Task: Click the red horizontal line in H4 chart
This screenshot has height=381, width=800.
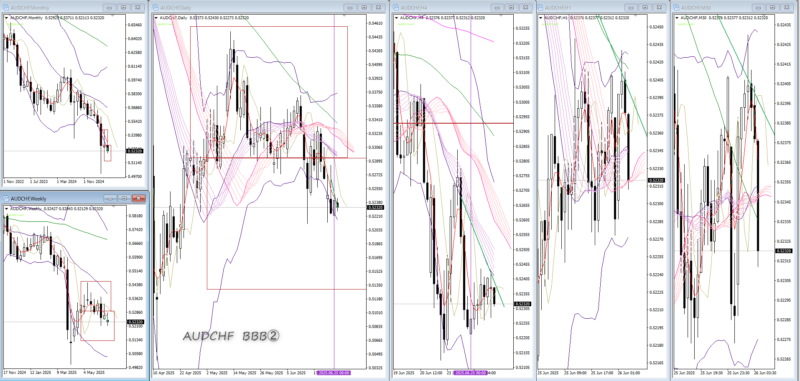Action: coord(453,123)
